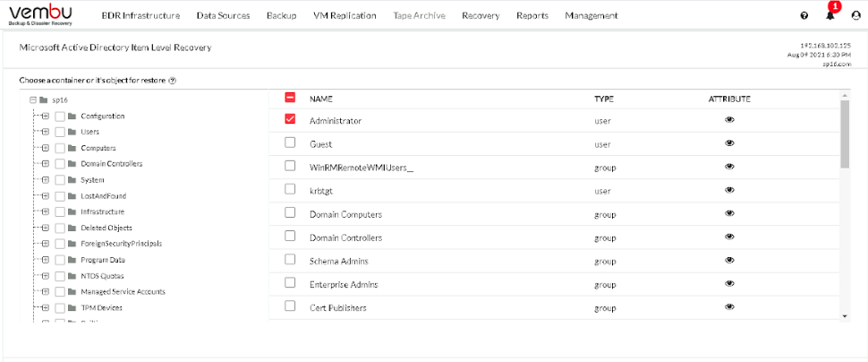Uncheck the Administrator row checkbox
868x362 pixels.
(x=290, y=119)
